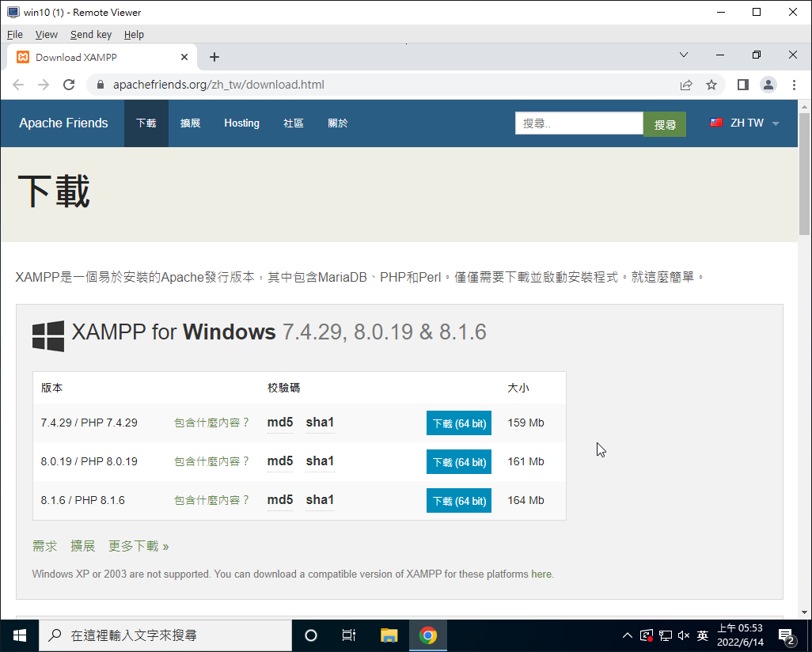Open md5 checksum for 7.4.29
This screenshot has width=812, height=652.
click(x=280, y=423)
